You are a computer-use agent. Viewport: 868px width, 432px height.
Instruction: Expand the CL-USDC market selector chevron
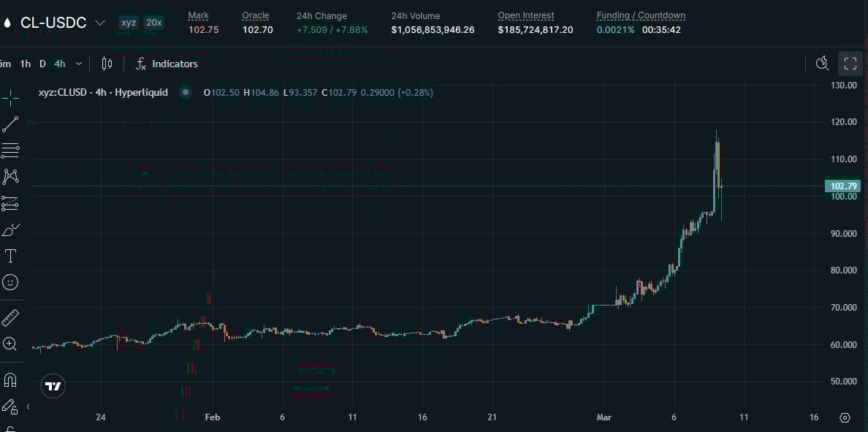coord(100,23)
